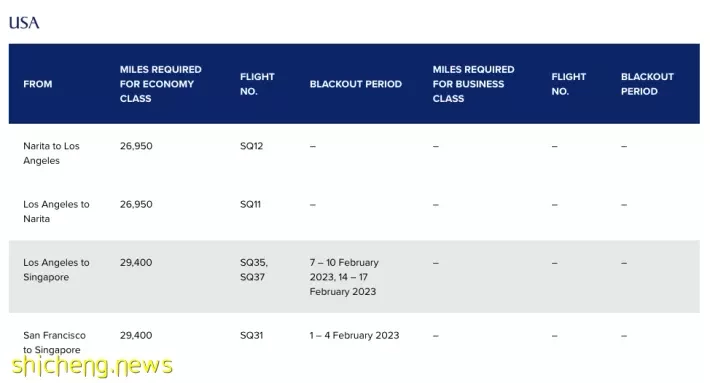Click the first Flight No. column header
710x383 pixels.
(x=257, y=84)
